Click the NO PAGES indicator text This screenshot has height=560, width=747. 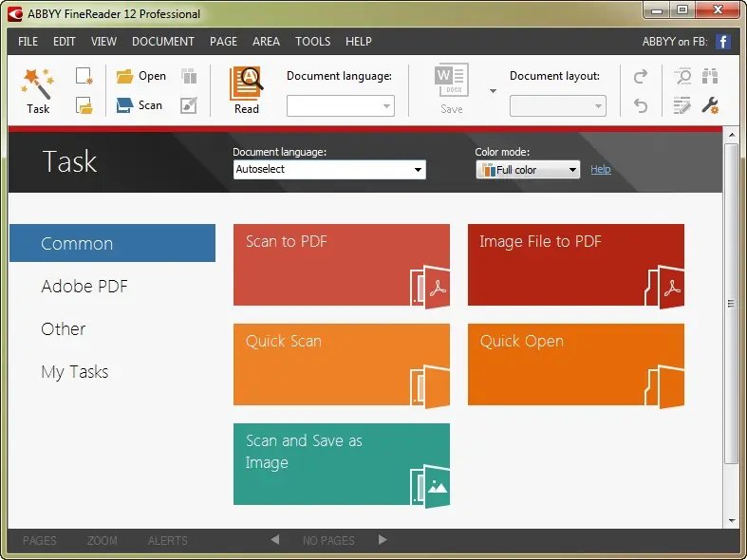tap(328, 541)
